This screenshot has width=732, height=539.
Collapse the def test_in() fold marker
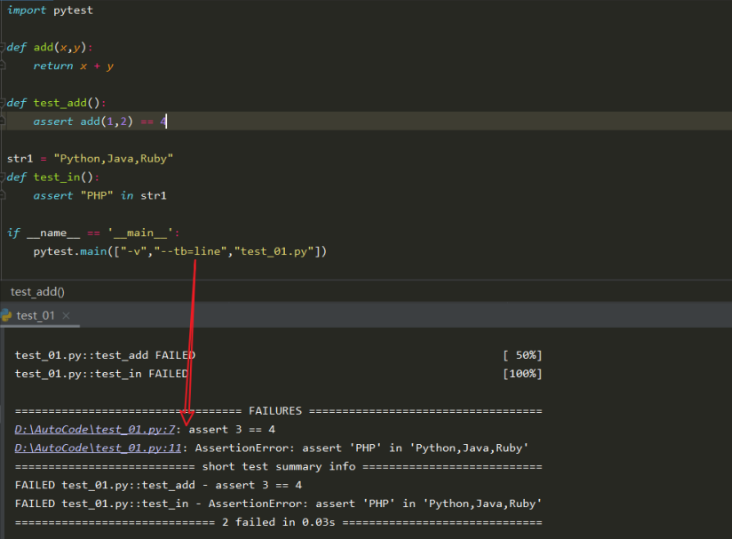tap(2, 177)
